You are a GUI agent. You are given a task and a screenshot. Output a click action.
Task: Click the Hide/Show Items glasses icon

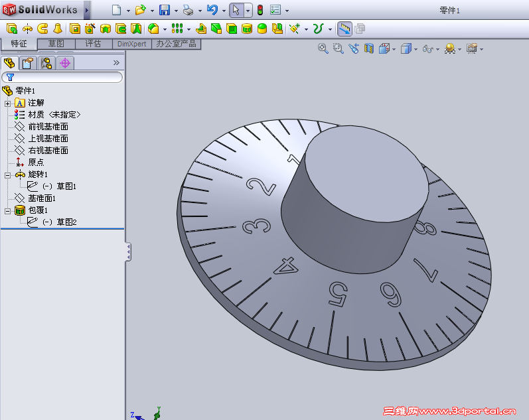pyautogui.click(x=428, y=49)
